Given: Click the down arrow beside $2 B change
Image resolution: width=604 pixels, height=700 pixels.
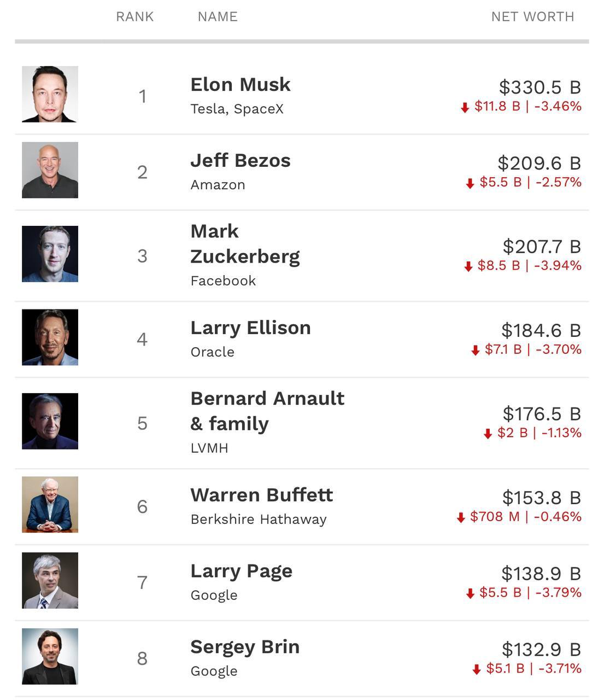Looking at the screenshot, I should pyautogui.click(x=488, y=434).
